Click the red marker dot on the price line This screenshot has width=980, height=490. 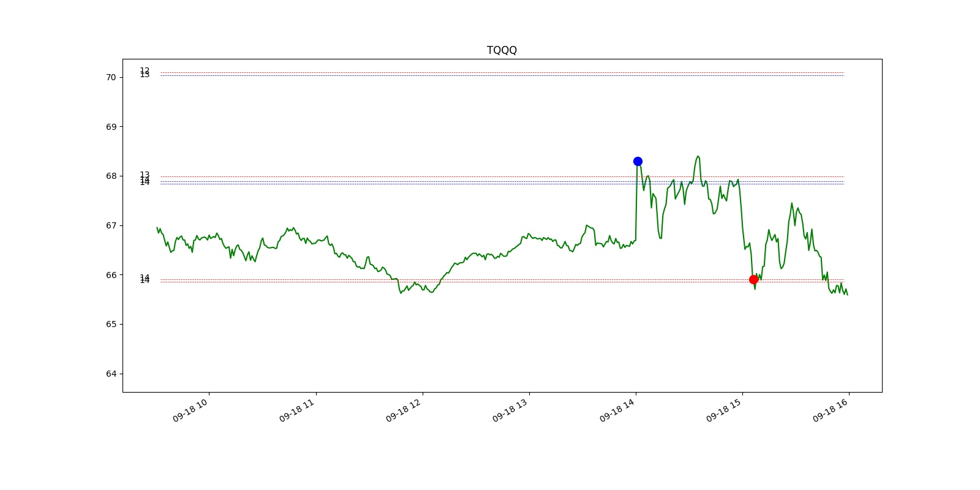pyautogui.click(x=753, y=279)
